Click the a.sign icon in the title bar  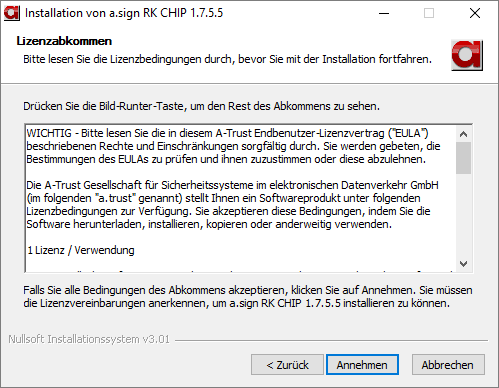pos(12,13)
